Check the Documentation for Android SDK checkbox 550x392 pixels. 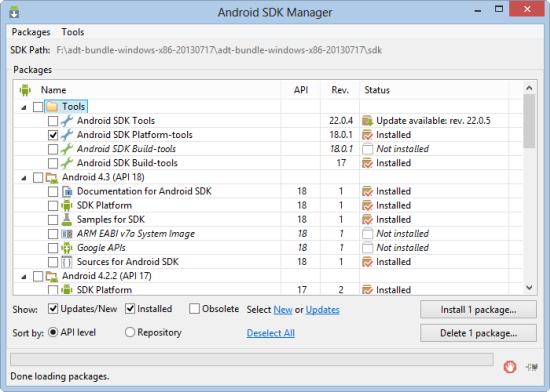(53, 191)
